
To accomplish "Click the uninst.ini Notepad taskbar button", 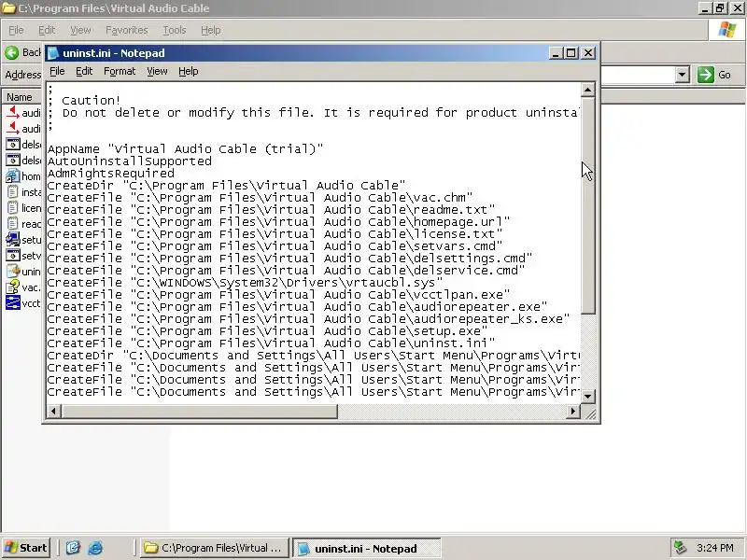I will pos(366,548).
